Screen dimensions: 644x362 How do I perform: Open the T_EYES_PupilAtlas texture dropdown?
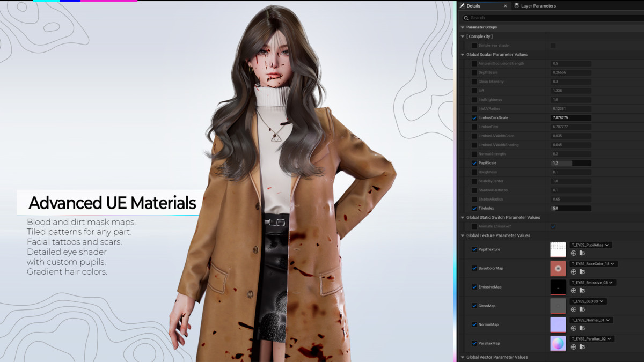pyautogui.click(x=590, y=245)
